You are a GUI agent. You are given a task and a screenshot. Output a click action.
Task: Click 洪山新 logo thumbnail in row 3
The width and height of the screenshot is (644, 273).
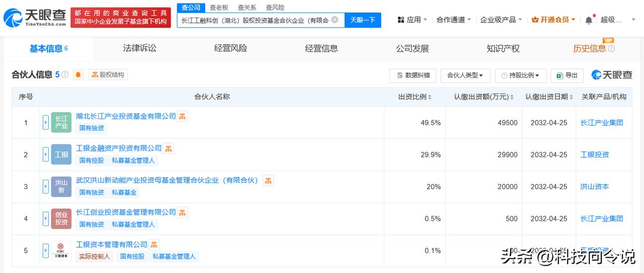pyautogui.click(x=61, y=187)
